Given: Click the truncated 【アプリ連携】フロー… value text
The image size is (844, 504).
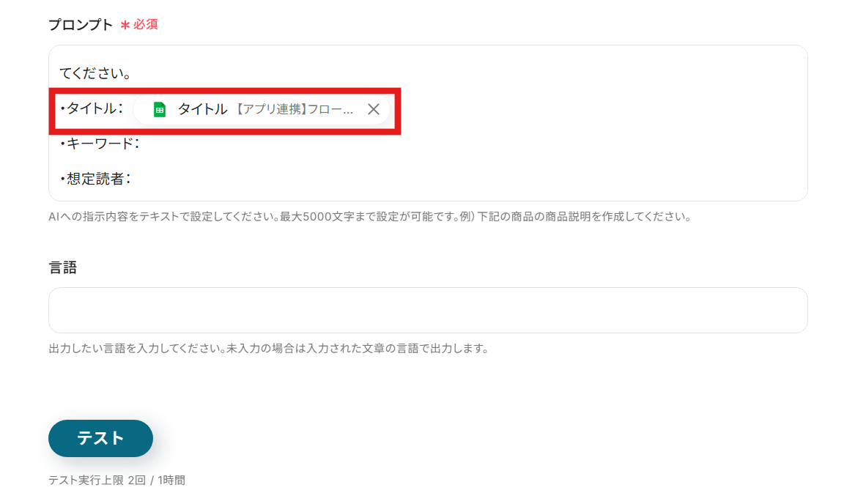Looking at the screenshot, I should tap(295, 109).
